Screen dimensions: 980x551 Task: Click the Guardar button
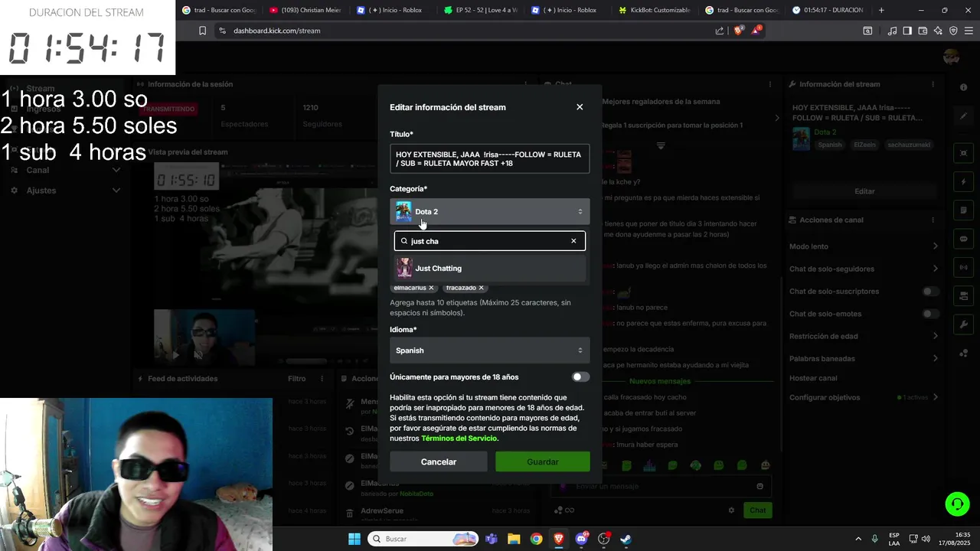(x=543, y=461)
